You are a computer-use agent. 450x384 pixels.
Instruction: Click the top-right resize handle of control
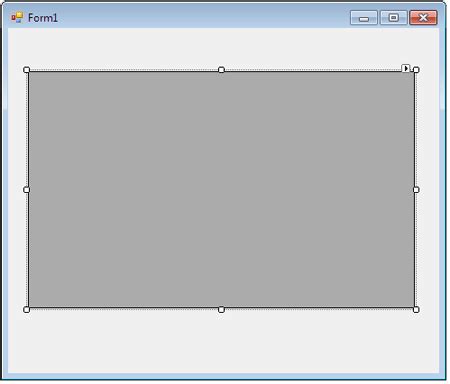tap(416, 70)
